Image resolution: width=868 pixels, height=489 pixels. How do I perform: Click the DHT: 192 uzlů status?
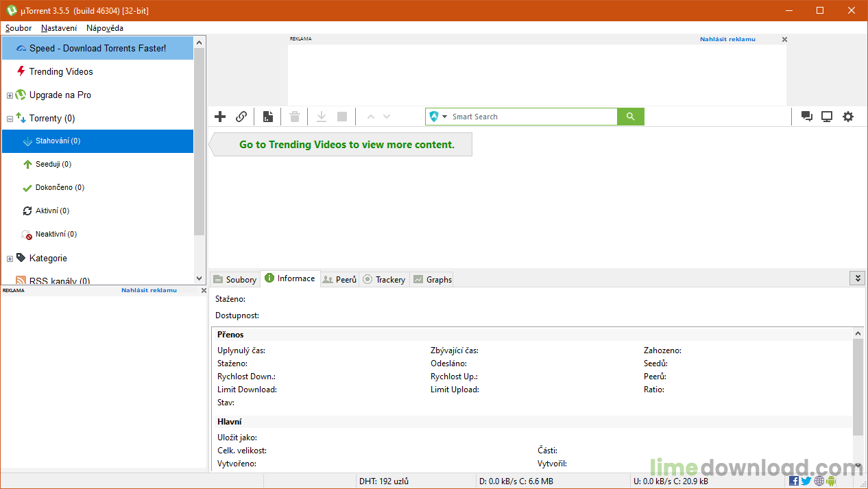click(x=384, y=481)
